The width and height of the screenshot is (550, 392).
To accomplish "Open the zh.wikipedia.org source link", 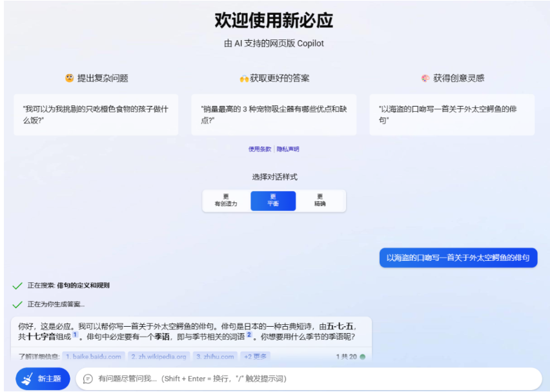I will coord(158,356).
